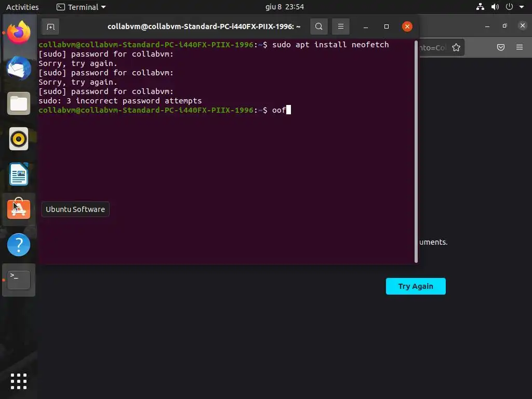Screen dimensions: 532x399
Task: Open the Files manager dock icon
Action: point(19,103)
